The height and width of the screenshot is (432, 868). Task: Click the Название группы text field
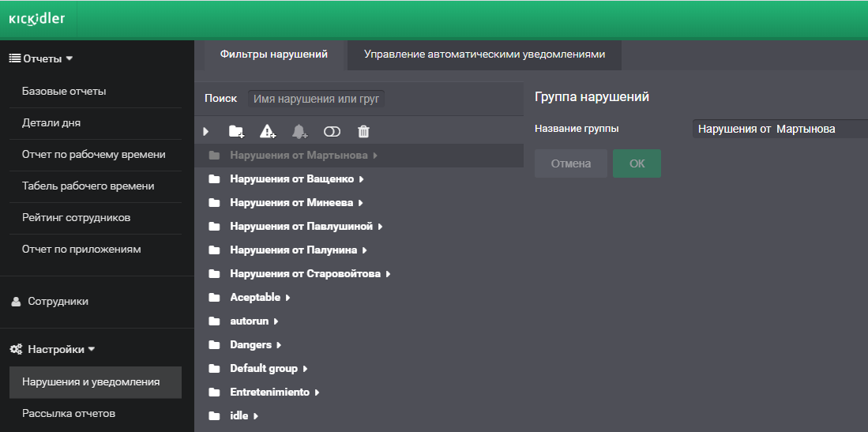[779, 129]
